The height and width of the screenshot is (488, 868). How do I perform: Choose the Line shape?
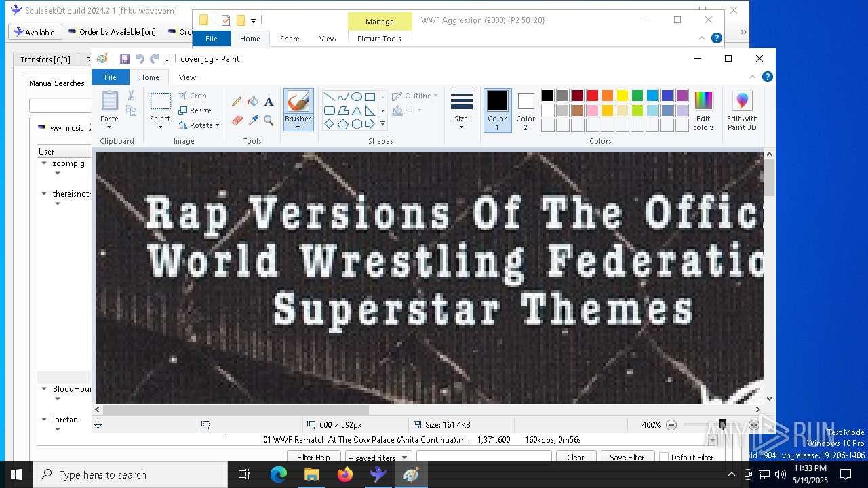[x=329, y=96]
